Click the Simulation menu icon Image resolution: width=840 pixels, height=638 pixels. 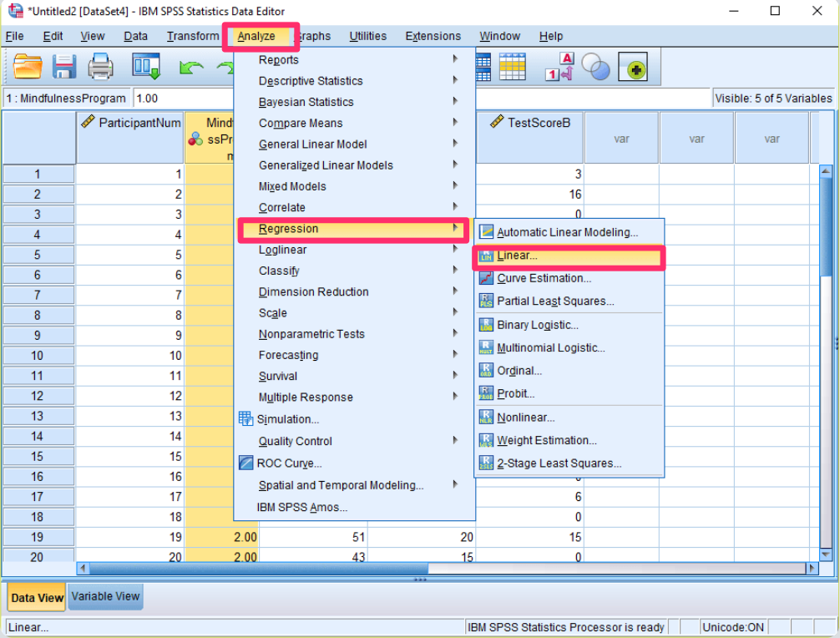click(245, 419)
